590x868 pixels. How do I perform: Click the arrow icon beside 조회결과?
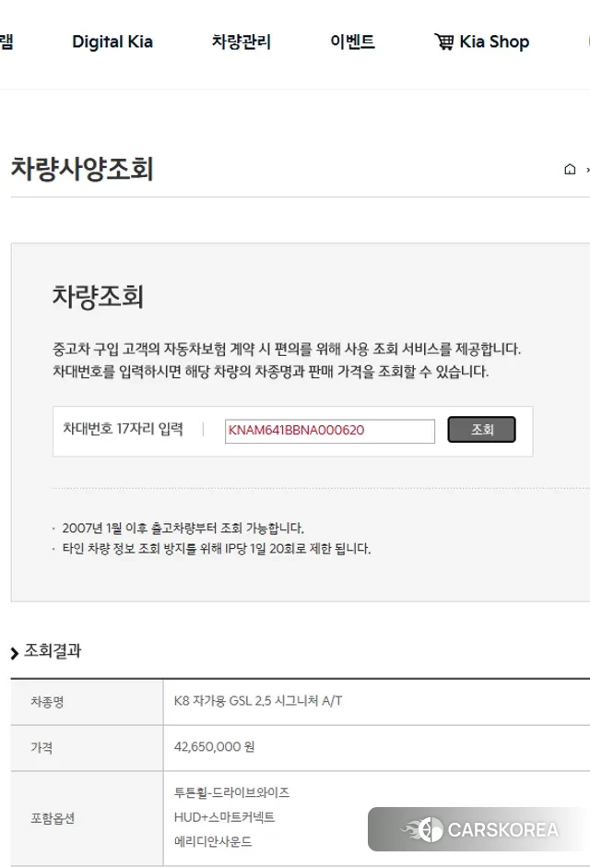[15, 653]
